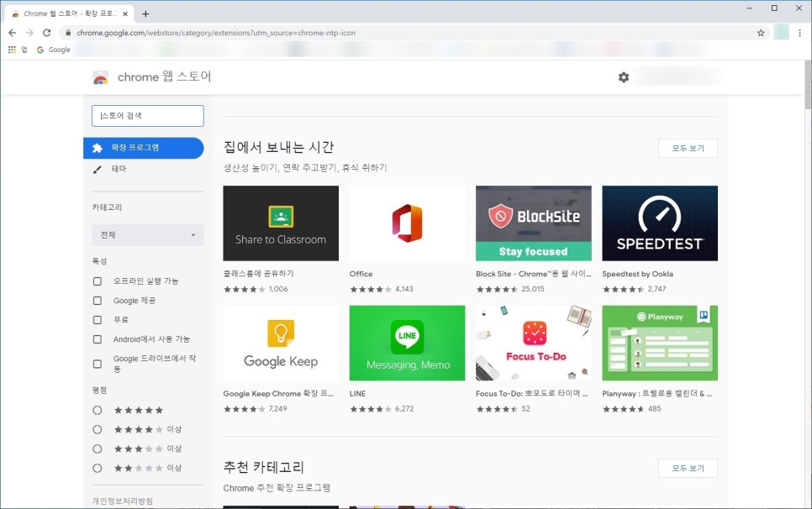The width and height of the screenshot is (812, 509).
Task: Bookmark this page with the star icon
Action: tap(761, 33)
